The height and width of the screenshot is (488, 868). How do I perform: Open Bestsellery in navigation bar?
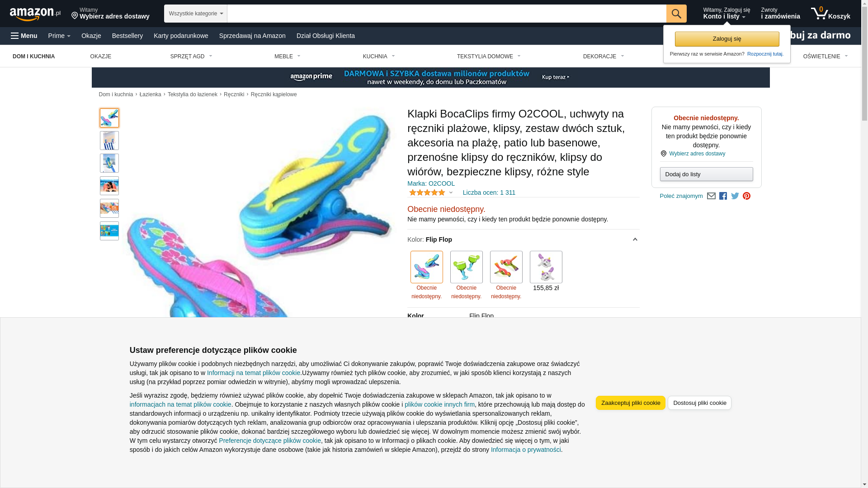pos(127,36)
